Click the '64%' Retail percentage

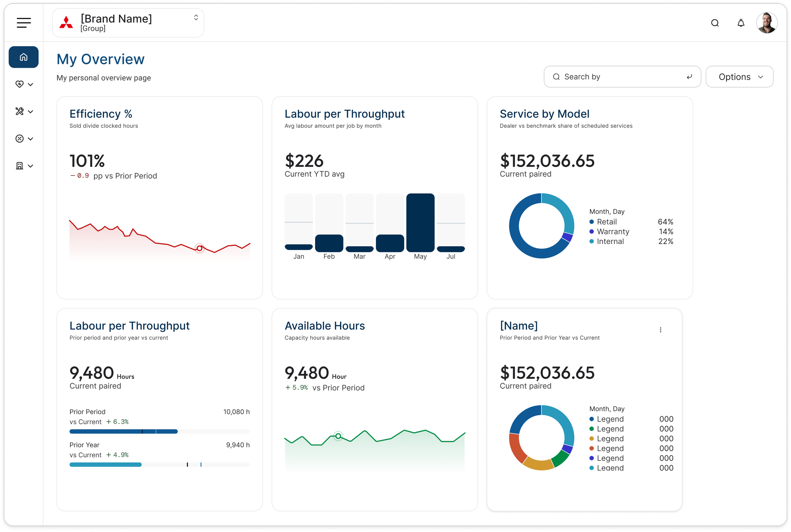click(665, 222)
